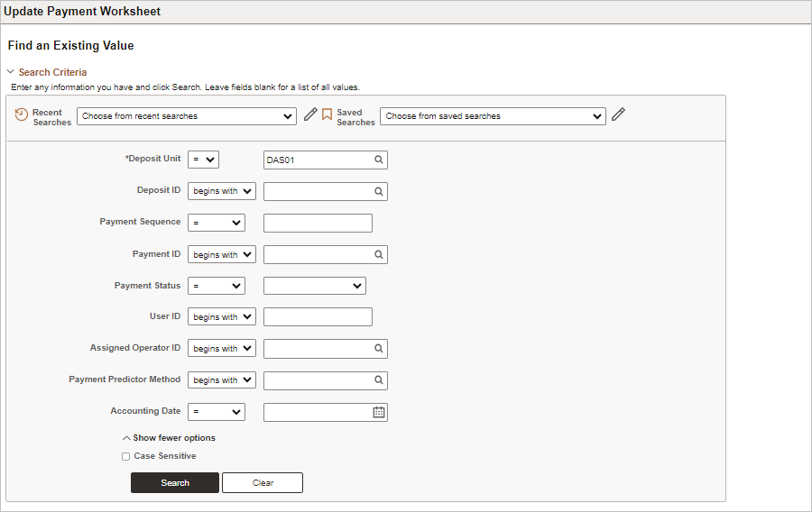Click the Search button

[x=175, y=482]
